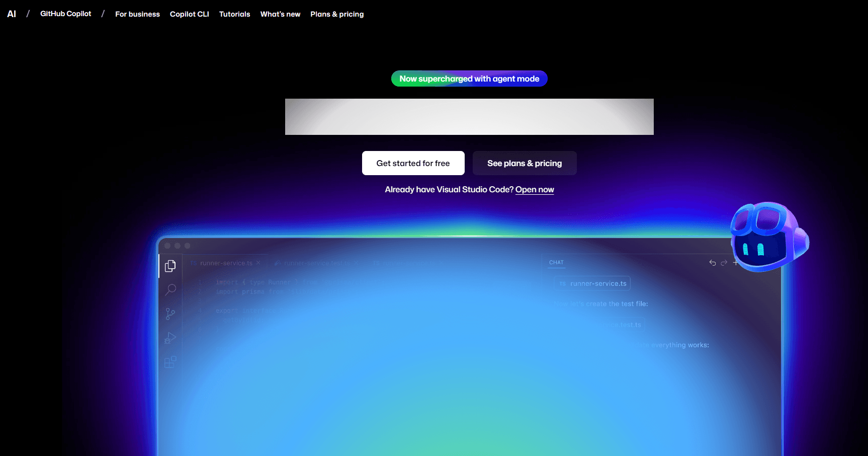
Task: Click the AI breadcrumb link
Action: 12,14
